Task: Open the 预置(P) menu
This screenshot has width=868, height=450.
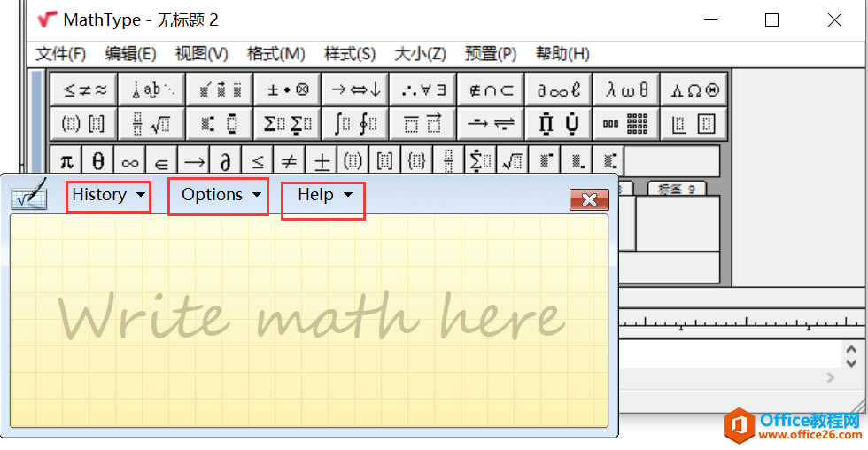Action: [491, 54]
